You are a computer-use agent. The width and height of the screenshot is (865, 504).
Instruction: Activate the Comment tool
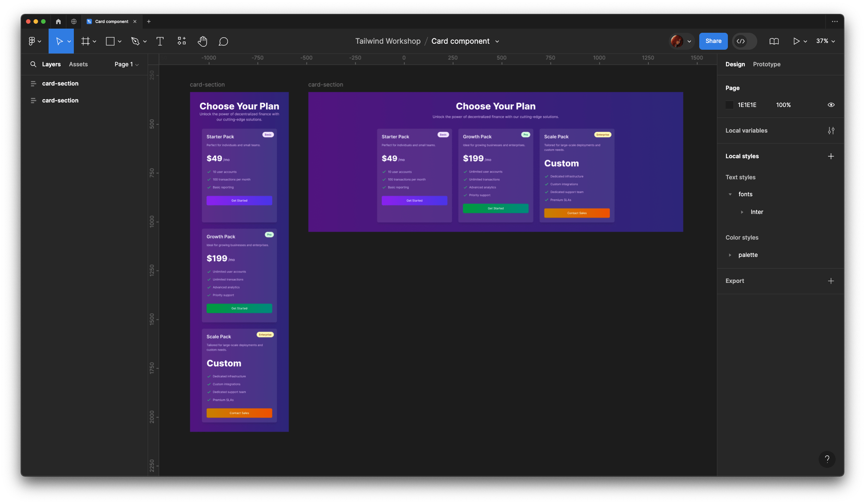click(223, 41)
